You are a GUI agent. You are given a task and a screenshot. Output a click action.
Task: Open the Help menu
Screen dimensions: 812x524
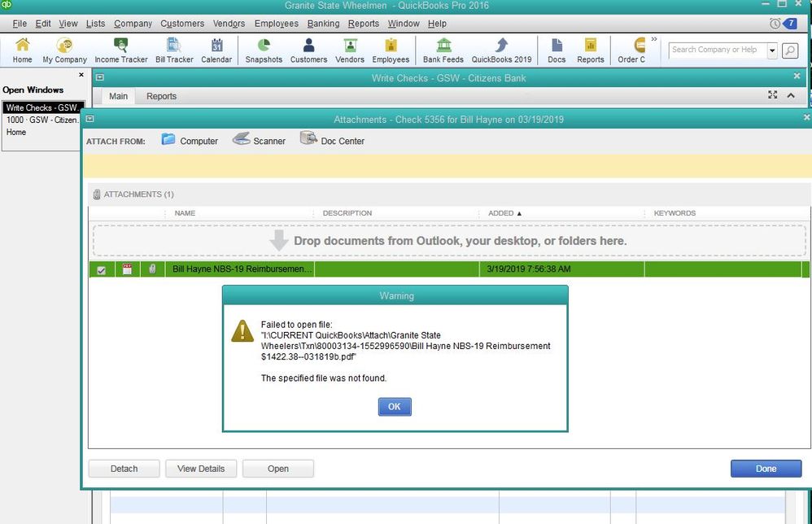click(x=437, y=24)
